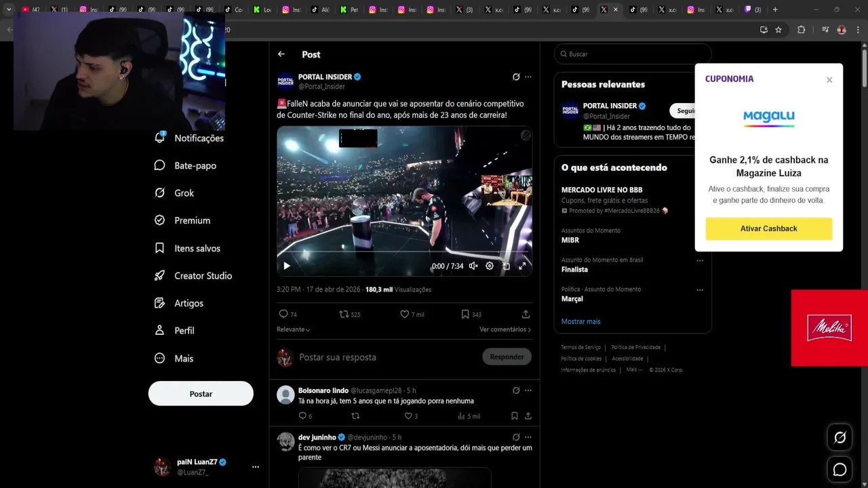Open Notificações in the sidebar

pos(189,138)
